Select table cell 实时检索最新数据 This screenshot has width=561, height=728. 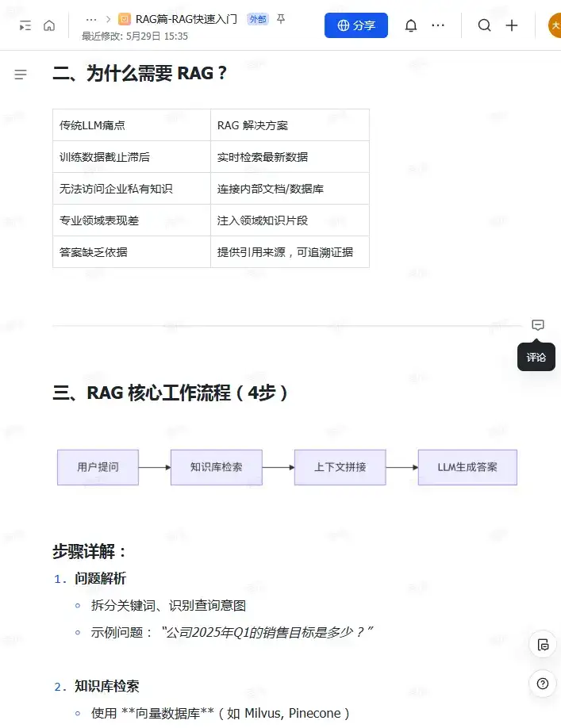pyautogui.click(x=290, y=157)
